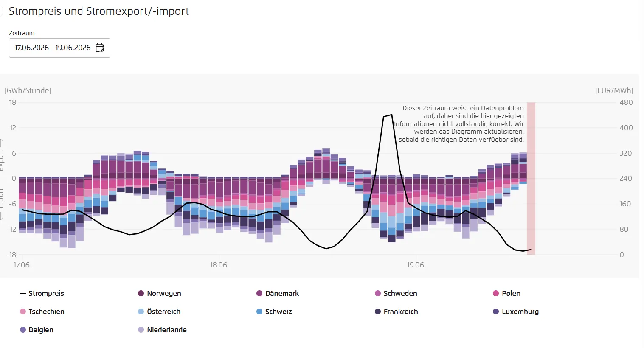Open the calendar icon in date field

coord(100,48)
